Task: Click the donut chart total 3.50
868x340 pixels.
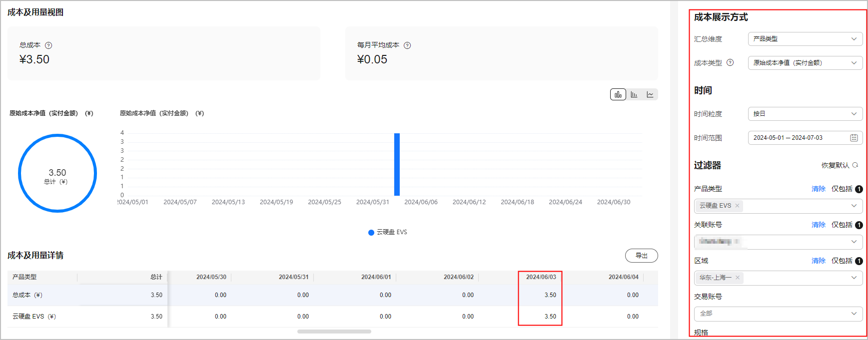Action: [x=57, y=173]
